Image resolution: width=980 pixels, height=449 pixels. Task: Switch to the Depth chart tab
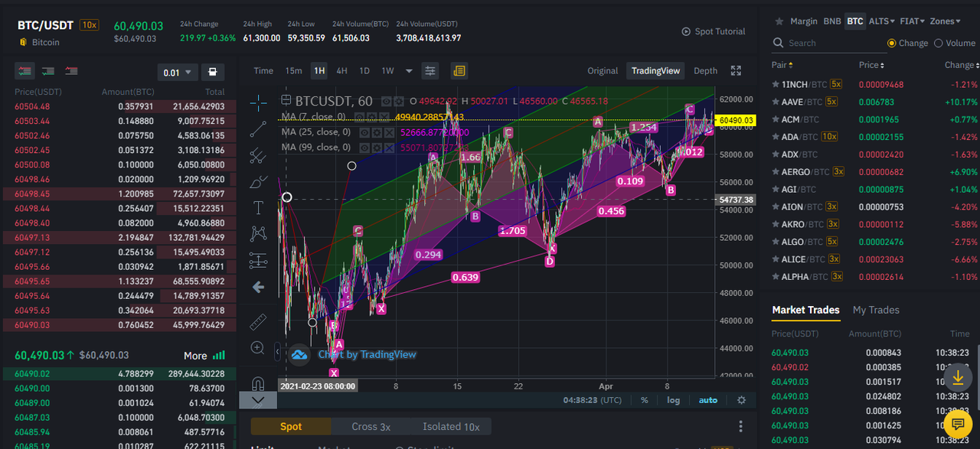pyautogui.click(x=705, y=71)
